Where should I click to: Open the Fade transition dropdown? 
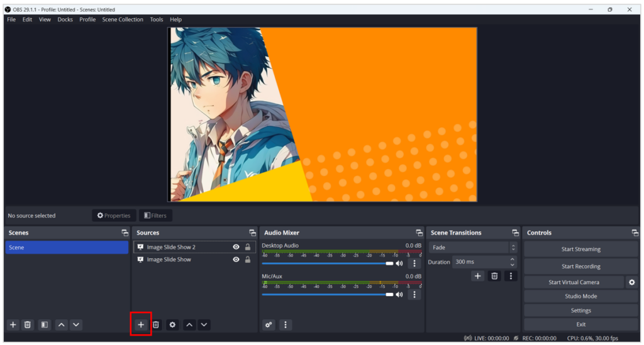472,248
